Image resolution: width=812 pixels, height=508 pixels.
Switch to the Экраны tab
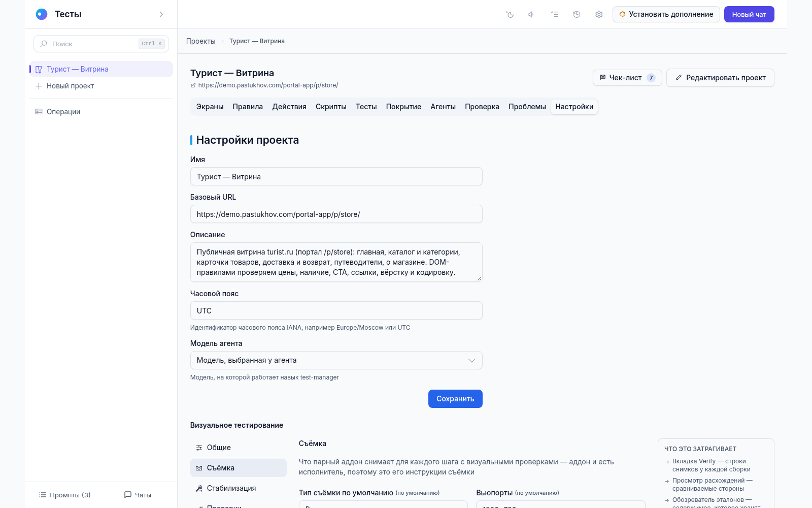[x=210, y=107]
